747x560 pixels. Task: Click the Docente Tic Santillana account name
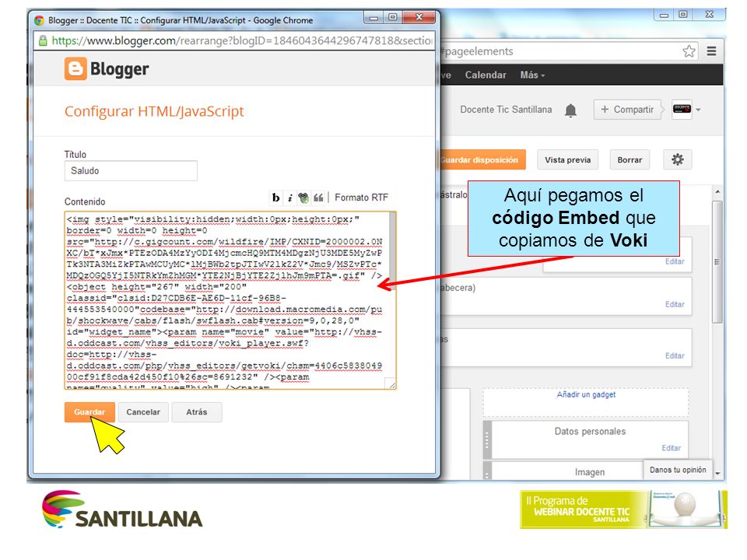coord(506,110)
